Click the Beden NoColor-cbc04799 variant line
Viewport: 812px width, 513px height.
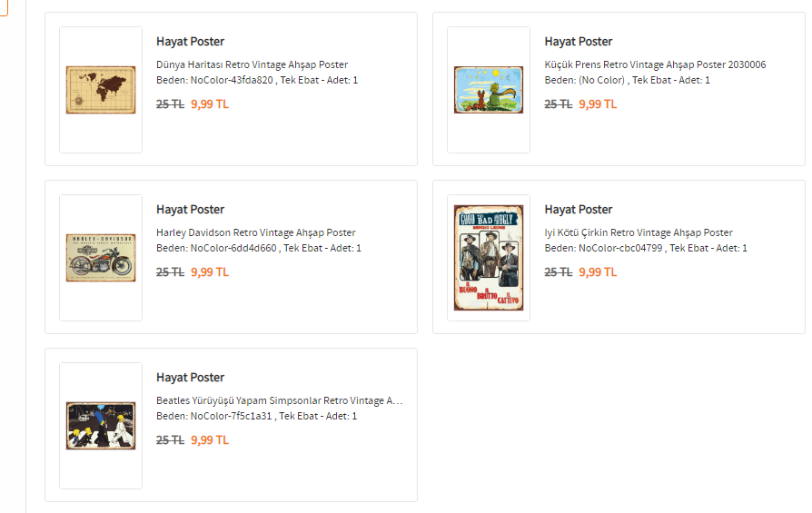pyautogui.click(x=646, y=248)
